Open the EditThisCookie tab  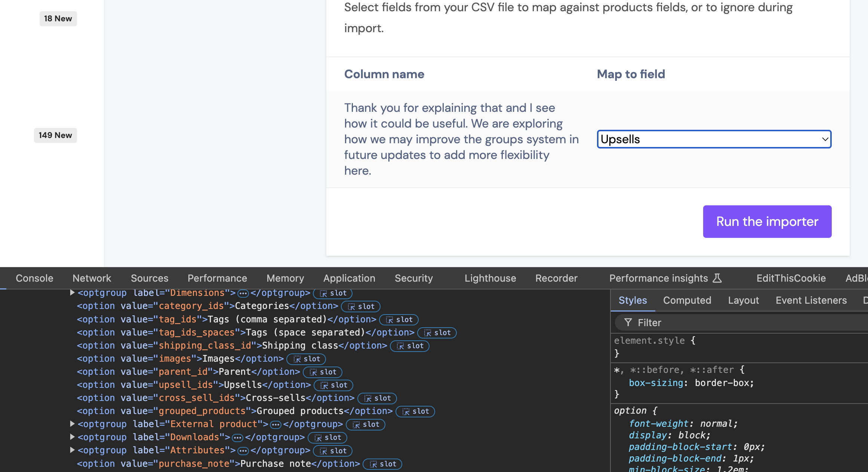[x=791, y=278]
